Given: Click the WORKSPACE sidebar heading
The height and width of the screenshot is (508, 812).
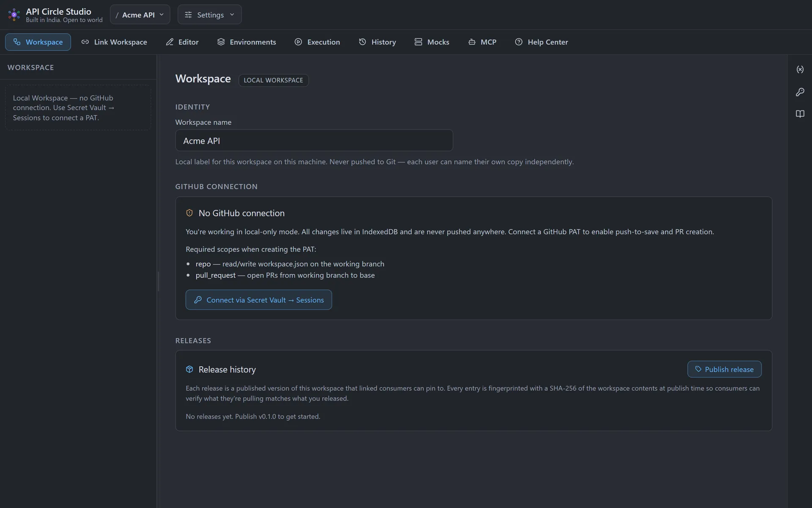Looking at the screenshot, I should tap(31, 67).
